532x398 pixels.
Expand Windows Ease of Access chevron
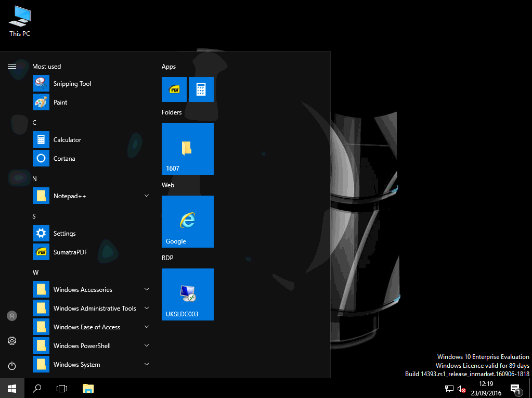pyautogui.click(x=147, y=327)
